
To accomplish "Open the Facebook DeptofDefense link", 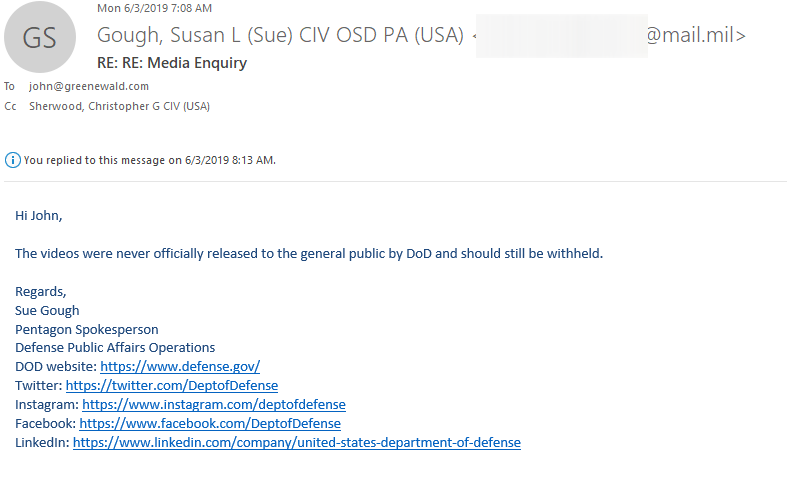I will [210, 424].
